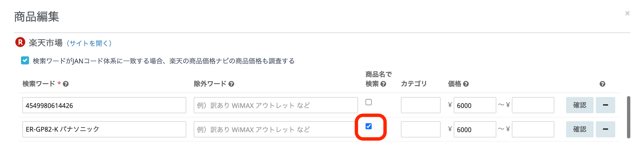Disable the JAN code price navi checkbox
644x144 pixels.
[x=25, y=61]
